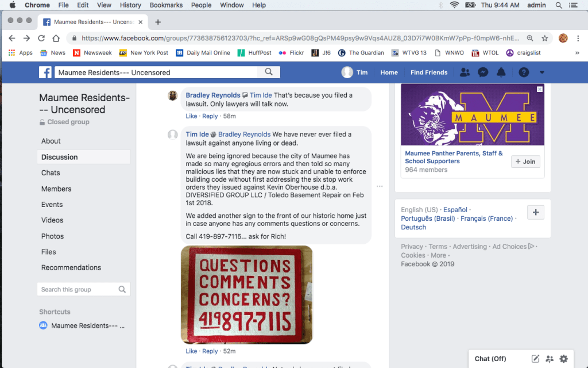Click Find Friends link in header
588x368 pixels.
[x=428, y=72]
